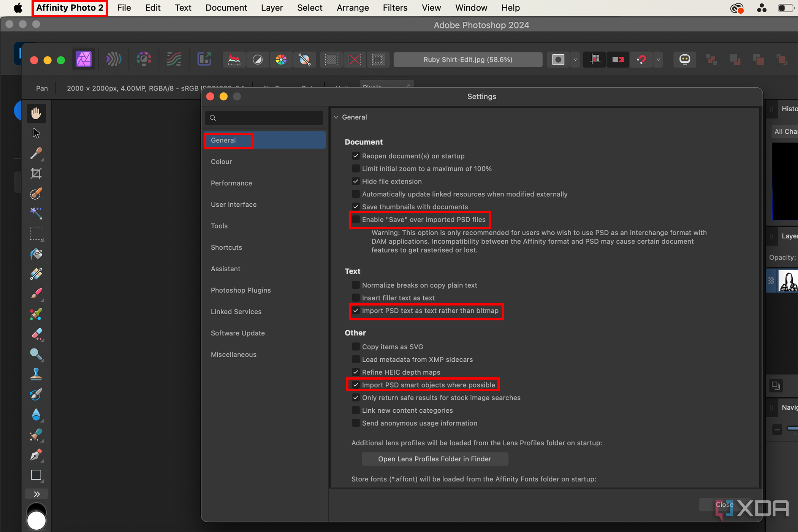Select the Paint Brush tool
This screenshot has width=798, height=532.
coord(36,294)
